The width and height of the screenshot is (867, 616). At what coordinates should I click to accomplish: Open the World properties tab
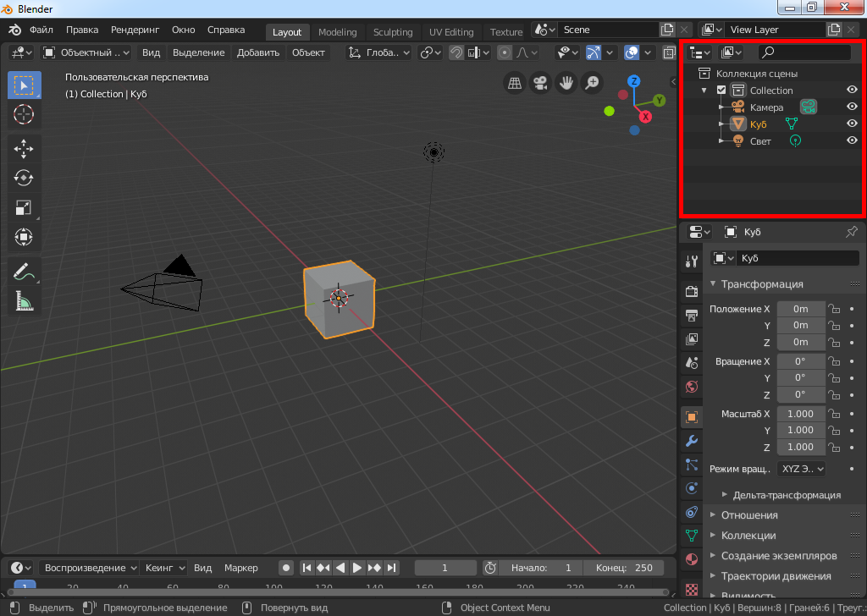[x=692, y=387]
